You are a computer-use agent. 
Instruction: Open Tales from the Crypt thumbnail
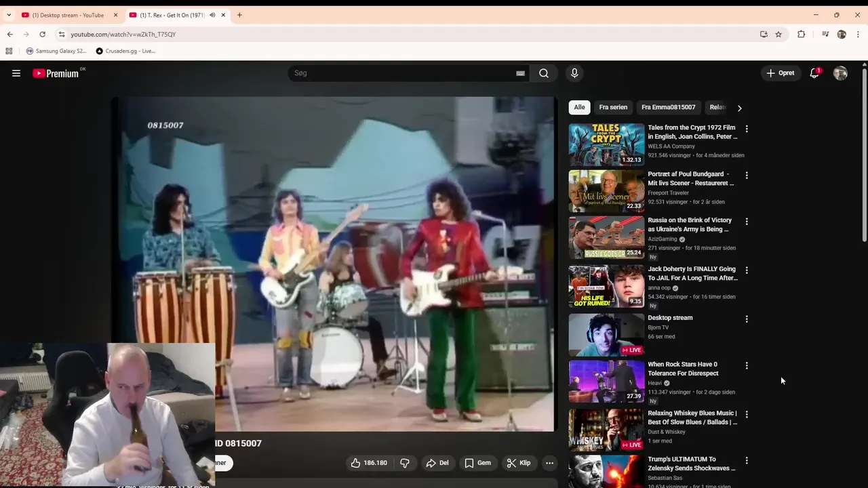(606, 144)
